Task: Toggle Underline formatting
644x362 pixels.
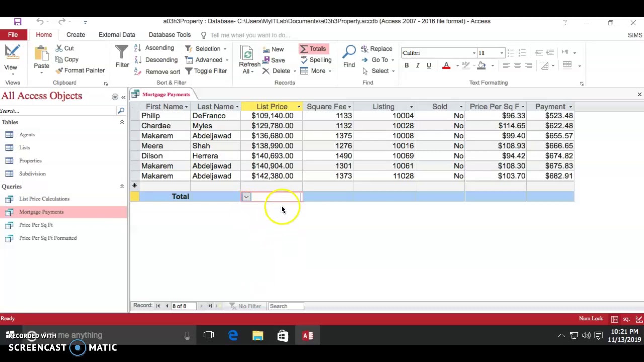Action: click(x=429, y=66)
